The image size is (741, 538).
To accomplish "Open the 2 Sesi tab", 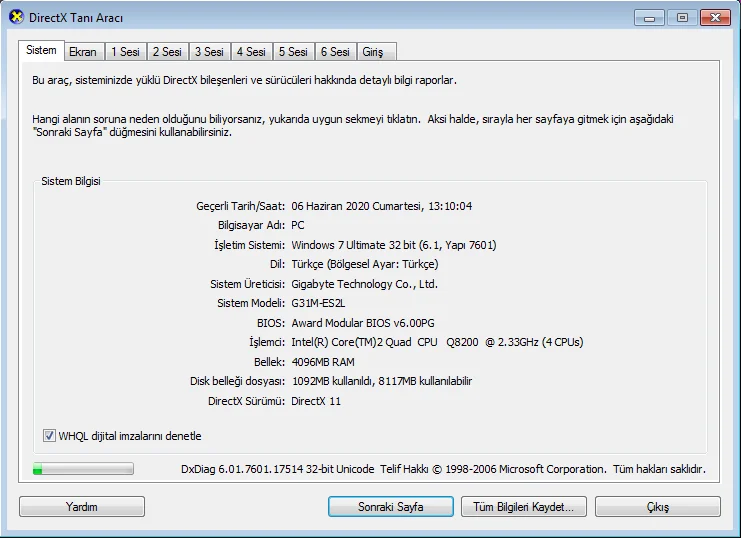I will 167,52.
